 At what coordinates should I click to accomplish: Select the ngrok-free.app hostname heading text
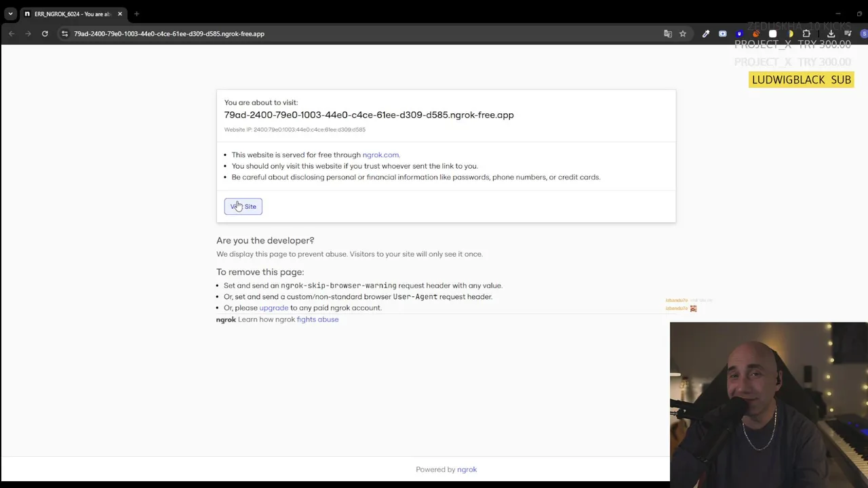point(369,115)
